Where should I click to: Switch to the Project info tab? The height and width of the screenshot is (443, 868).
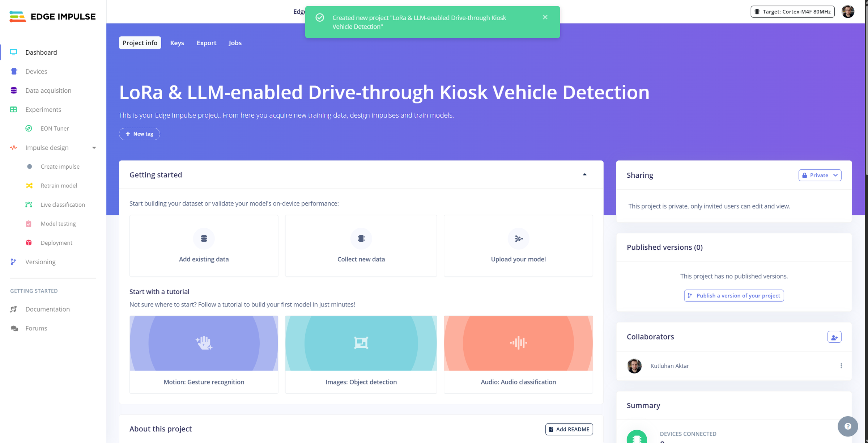(x=140, y=43)
